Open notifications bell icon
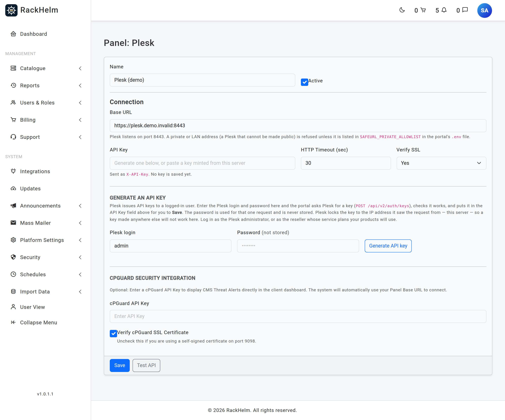The image size is (505, 420). (444, 10)
